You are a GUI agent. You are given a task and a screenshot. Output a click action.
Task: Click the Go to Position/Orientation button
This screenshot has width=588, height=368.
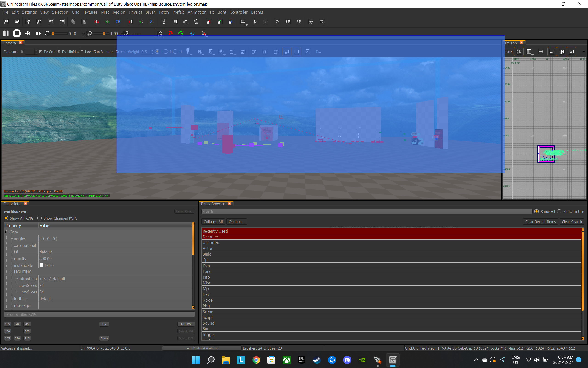pyautogui.click(x=202, y=348)
